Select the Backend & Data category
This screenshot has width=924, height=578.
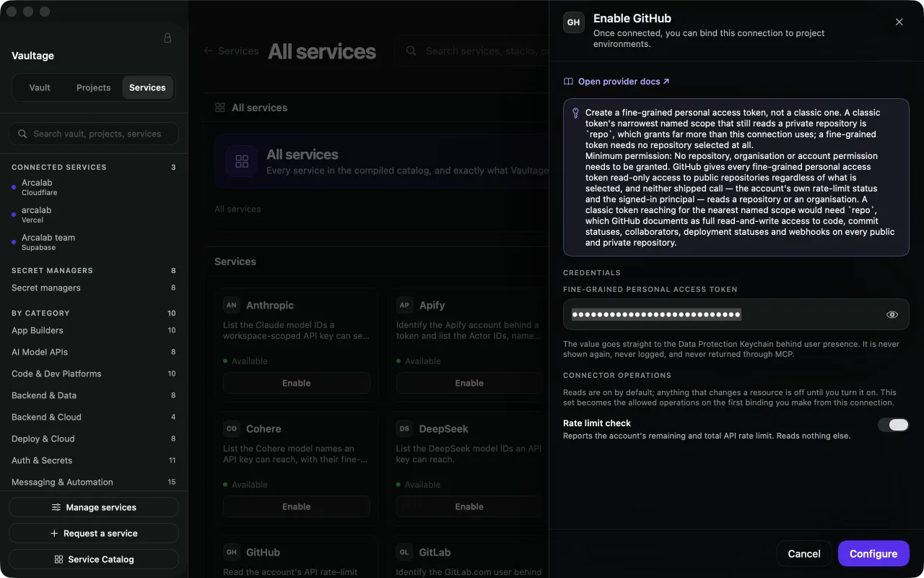tap(94, 395)
